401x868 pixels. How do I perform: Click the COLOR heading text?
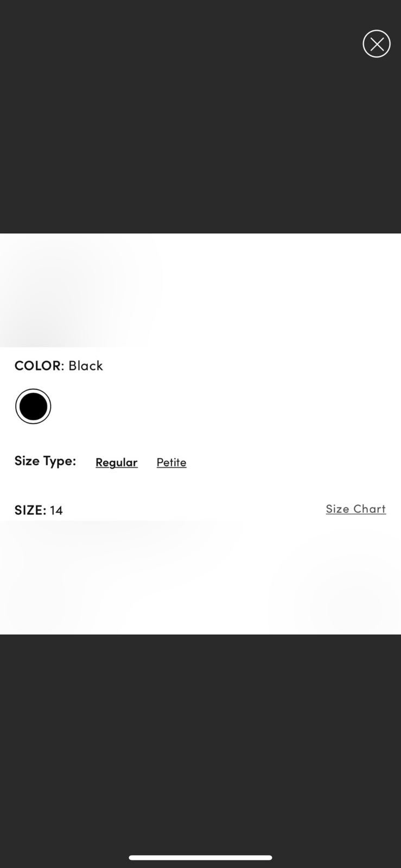coord(38,366)
